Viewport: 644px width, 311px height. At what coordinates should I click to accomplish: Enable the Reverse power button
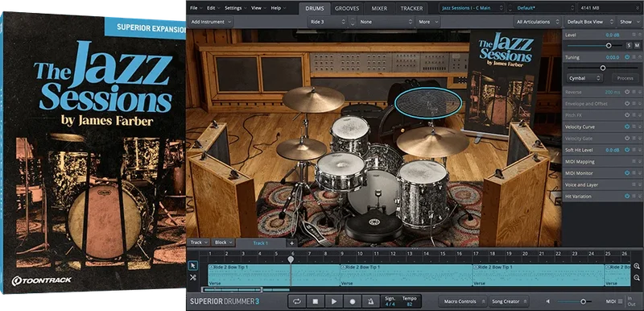[x=627, y=92]
